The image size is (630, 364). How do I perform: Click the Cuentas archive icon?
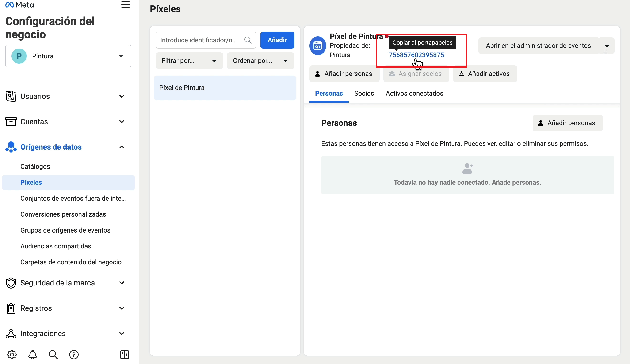point(11,122)
